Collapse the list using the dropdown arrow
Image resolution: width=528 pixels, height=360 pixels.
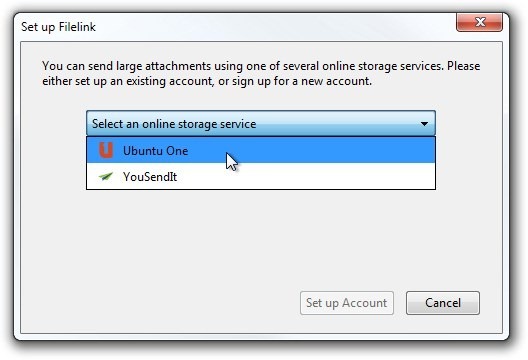pos(424,124)
